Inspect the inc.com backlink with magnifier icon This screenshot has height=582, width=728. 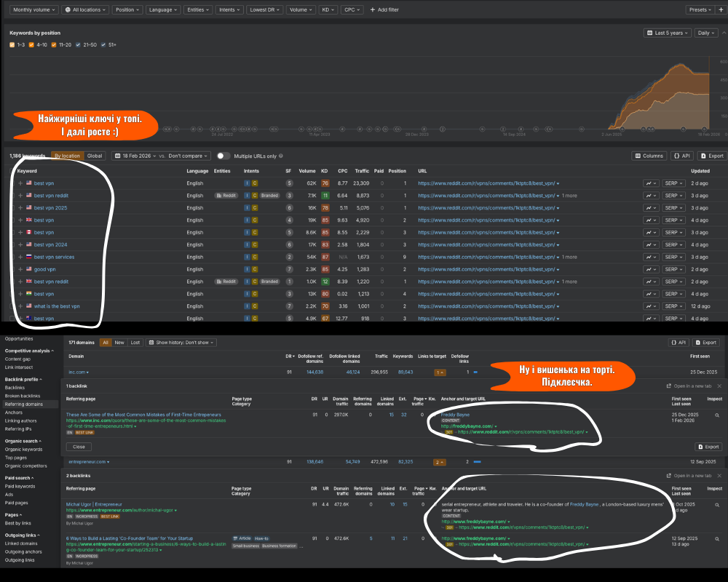[x=717, y=415]
